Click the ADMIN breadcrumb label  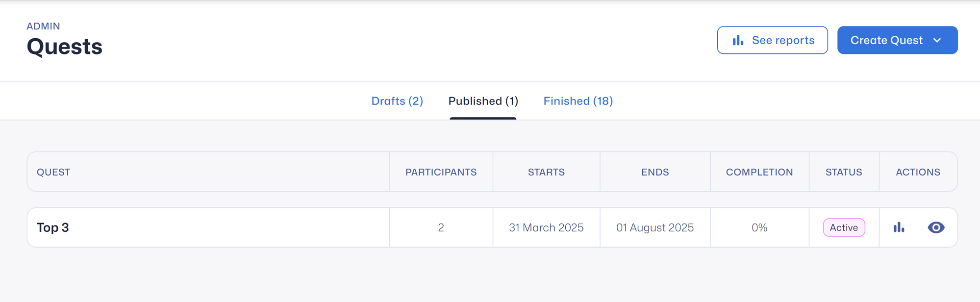tap(43, 26)
